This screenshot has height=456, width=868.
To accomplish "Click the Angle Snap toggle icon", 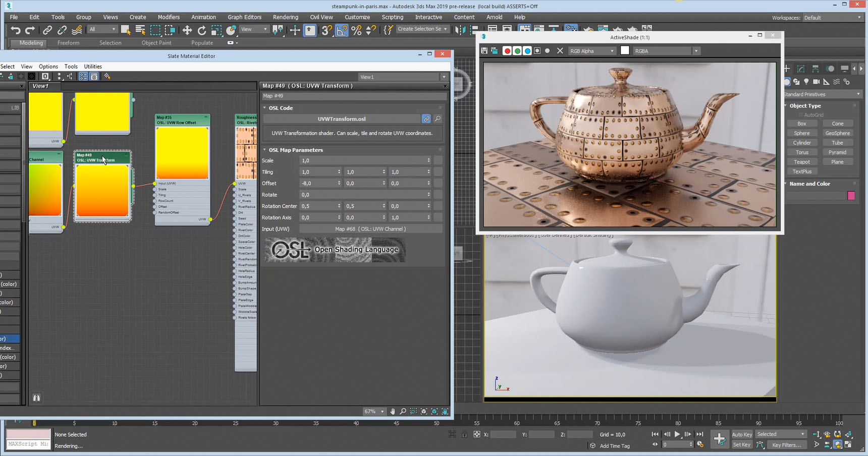I will (x=342, y=30).
